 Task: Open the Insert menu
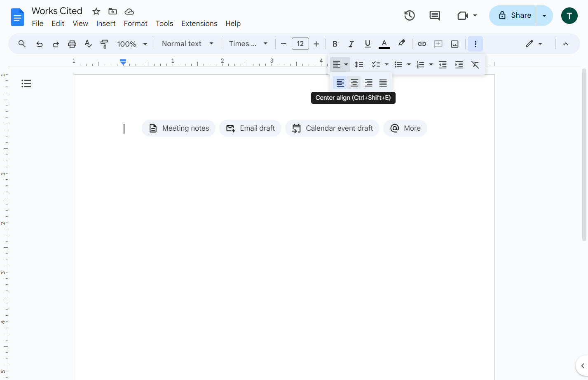pyautogui.click(x=106, y=23)
